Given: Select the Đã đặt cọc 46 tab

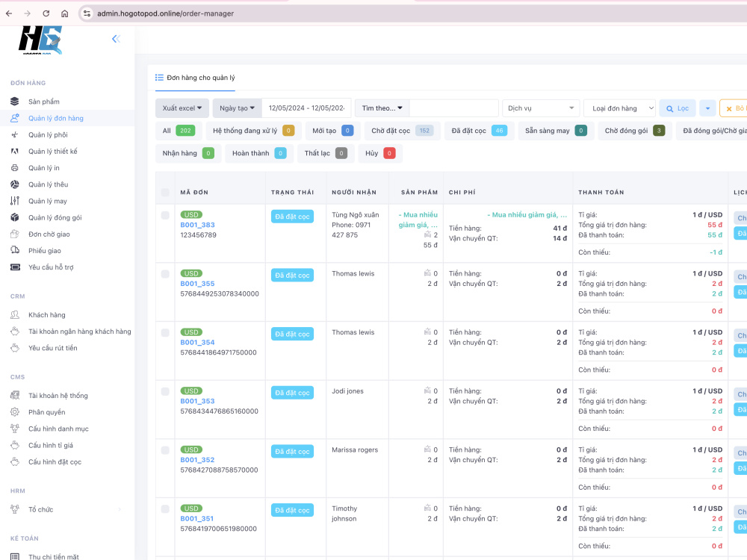Looking at the screenshot, I should [480, 131].
